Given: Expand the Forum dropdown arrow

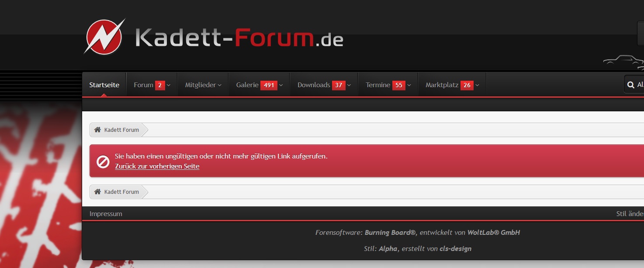Looking at the screenshot, I should click(x=169, y=86).
